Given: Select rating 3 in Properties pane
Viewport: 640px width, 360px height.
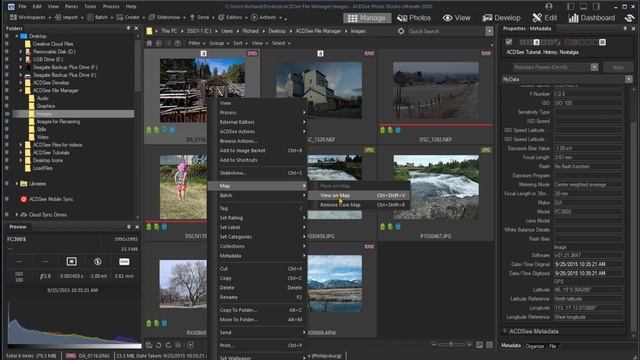Looking at the screenshot, I should (536, 42).
